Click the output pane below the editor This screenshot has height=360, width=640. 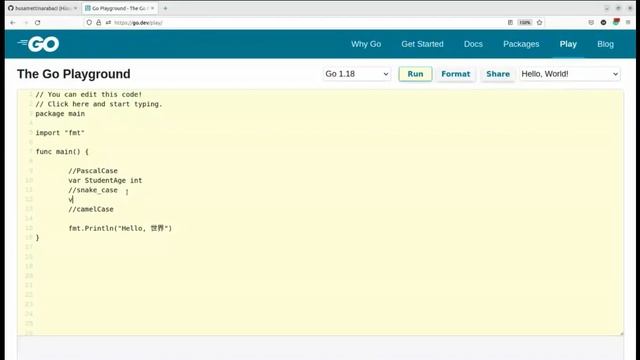coord(320,349)
